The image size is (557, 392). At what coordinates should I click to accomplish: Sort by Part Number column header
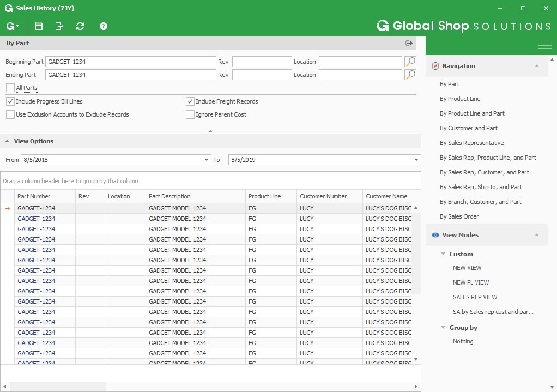tap(45, 196)
